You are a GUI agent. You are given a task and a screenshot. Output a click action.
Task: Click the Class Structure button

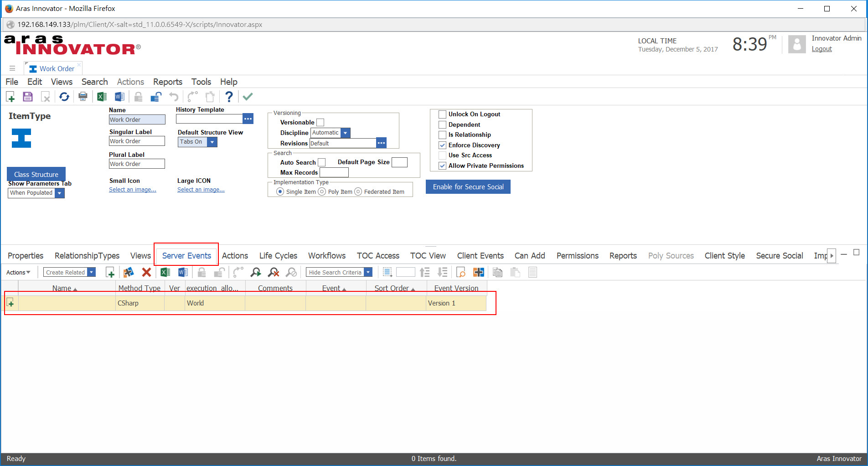tap(36, 174)
